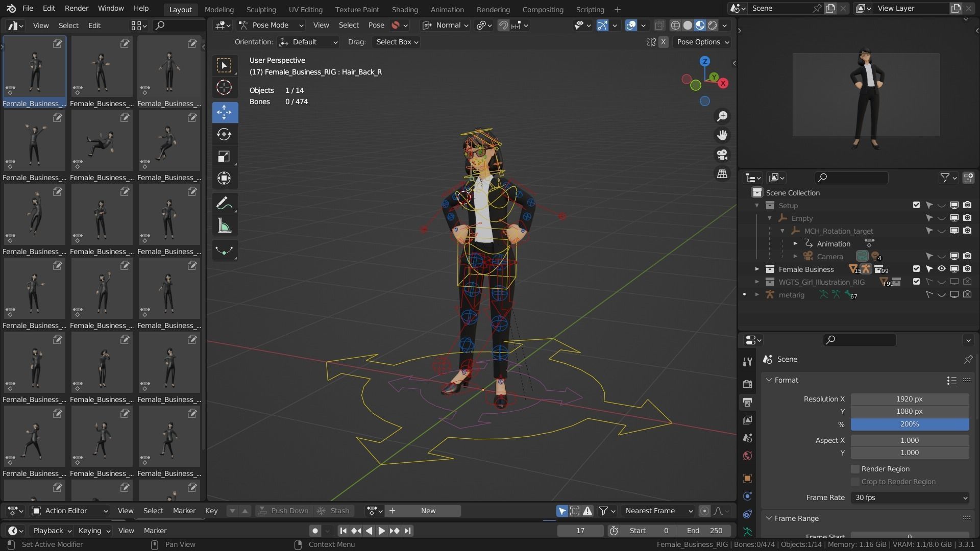Collapse the Frame Range panel

pyautogui.click(x=769, y=518)
